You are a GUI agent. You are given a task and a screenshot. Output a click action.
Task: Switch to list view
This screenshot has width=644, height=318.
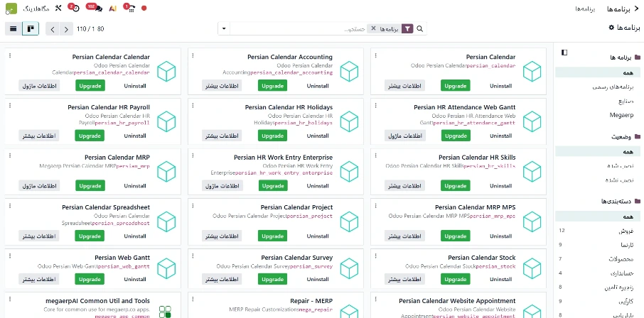point(13,29)
